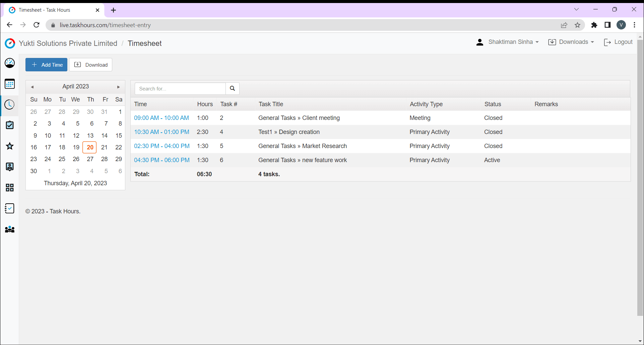Click the April 2023 month header

(x=76, y=86)
